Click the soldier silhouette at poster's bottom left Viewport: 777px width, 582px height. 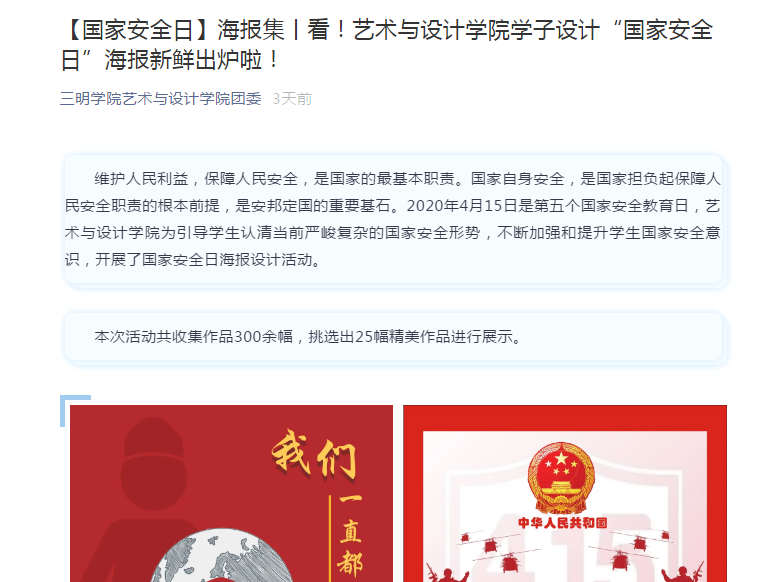click(447, 573)
